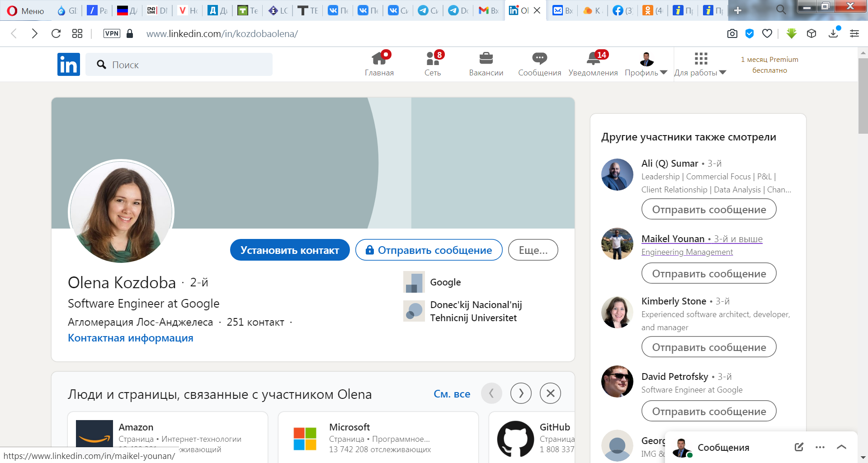Search open tabs with magnifier icon
The image size is (868, 463).
[781, 9]
